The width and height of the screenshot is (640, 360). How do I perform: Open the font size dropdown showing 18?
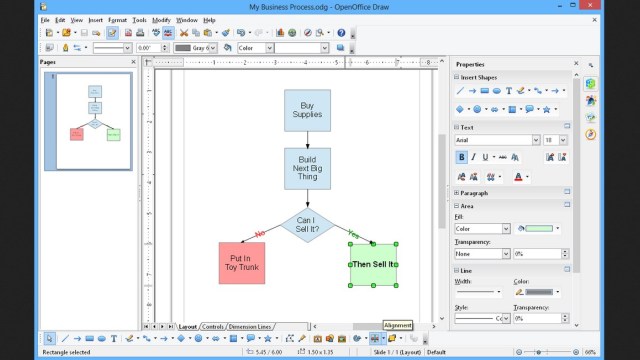(563, 140)
